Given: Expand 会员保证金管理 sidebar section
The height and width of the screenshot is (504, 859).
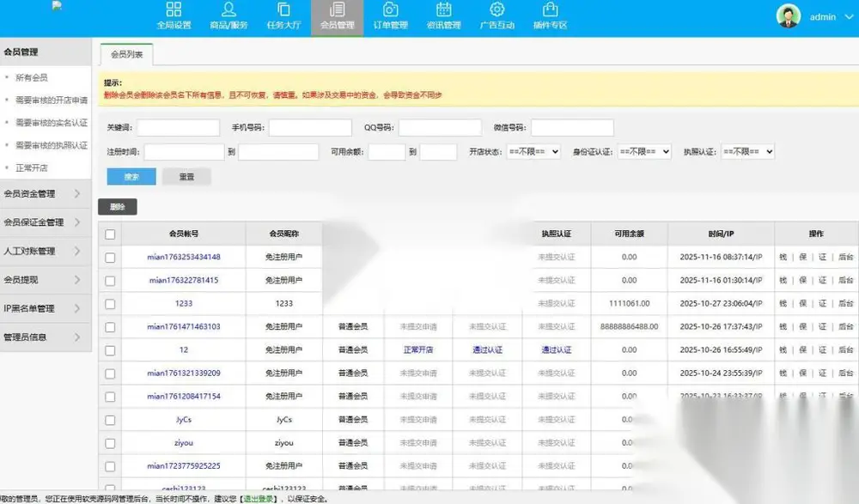Looking at the screenshot, I should pyautogui.click(x=46, y=222).
